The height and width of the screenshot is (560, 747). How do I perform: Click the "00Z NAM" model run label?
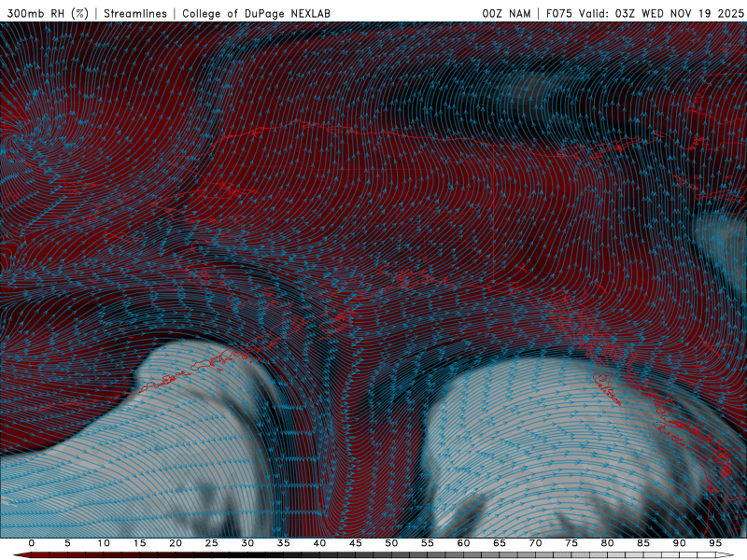click(506, 13)
